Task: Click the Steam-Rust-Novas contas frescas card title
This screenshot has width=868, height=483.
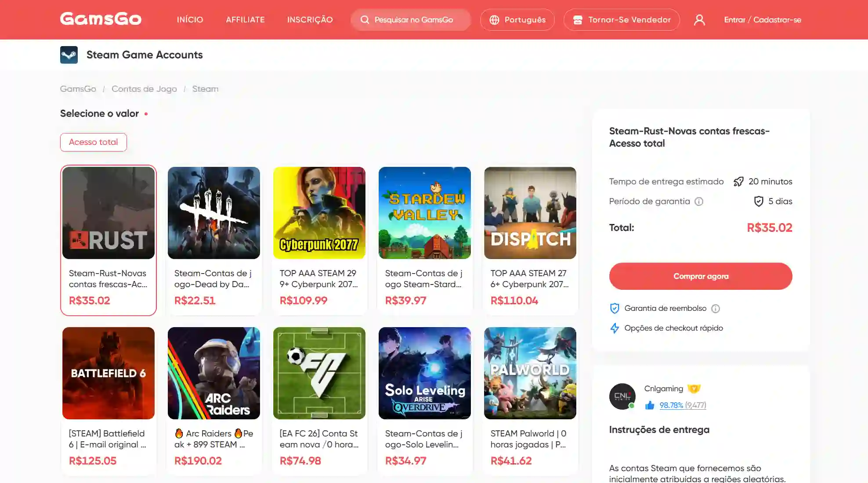Action: 108,279
